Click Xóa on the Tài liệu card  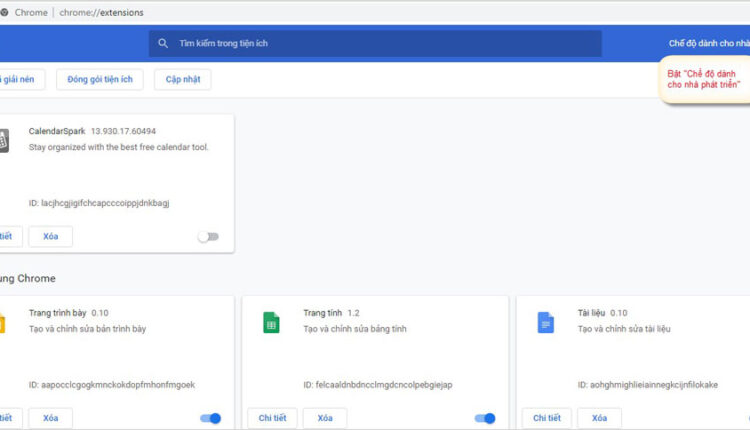coord(599,418)
